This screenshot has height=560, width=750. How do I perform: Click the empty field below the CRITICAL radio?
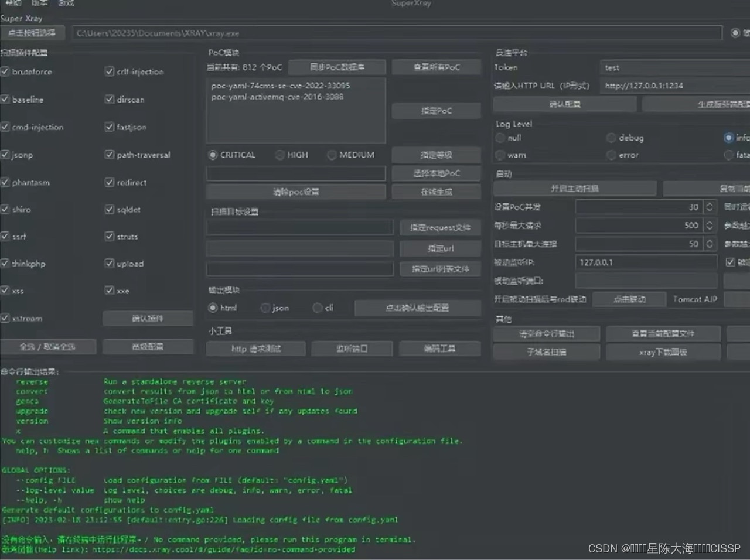pos(296,173)
